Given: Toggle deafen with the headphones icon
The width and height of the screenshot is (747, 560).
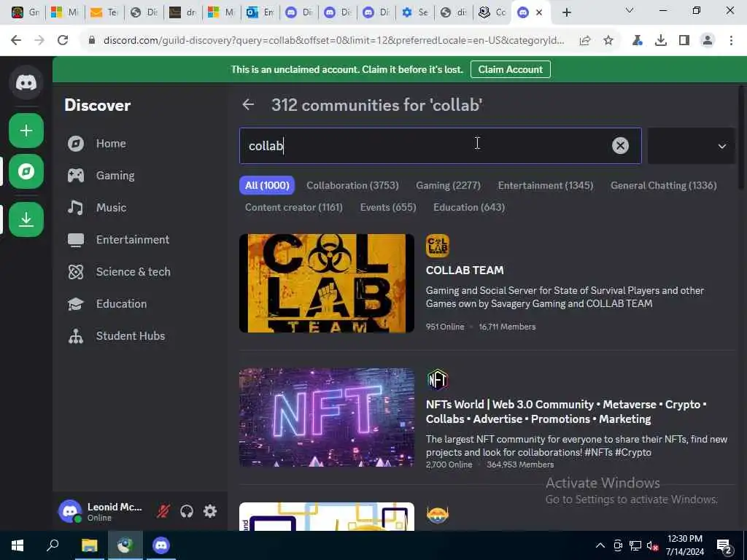Looking at the screenshot, I should pos(187,511).
